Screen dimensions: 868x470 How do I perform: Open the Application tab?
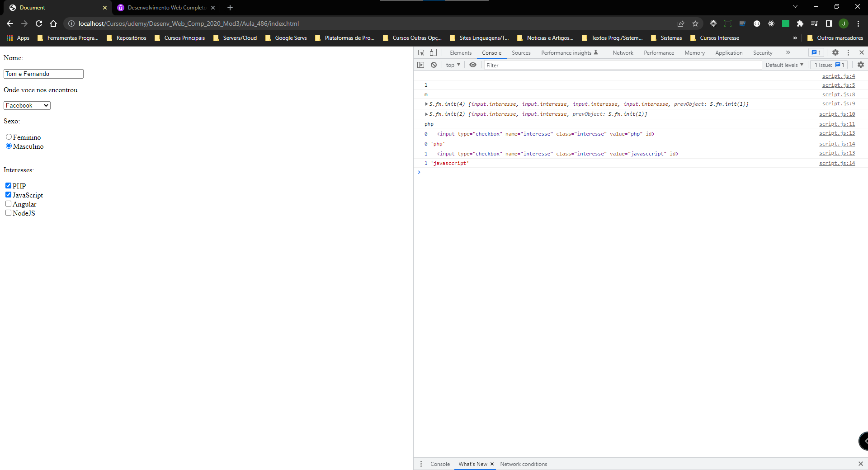[x=729, y=53]
